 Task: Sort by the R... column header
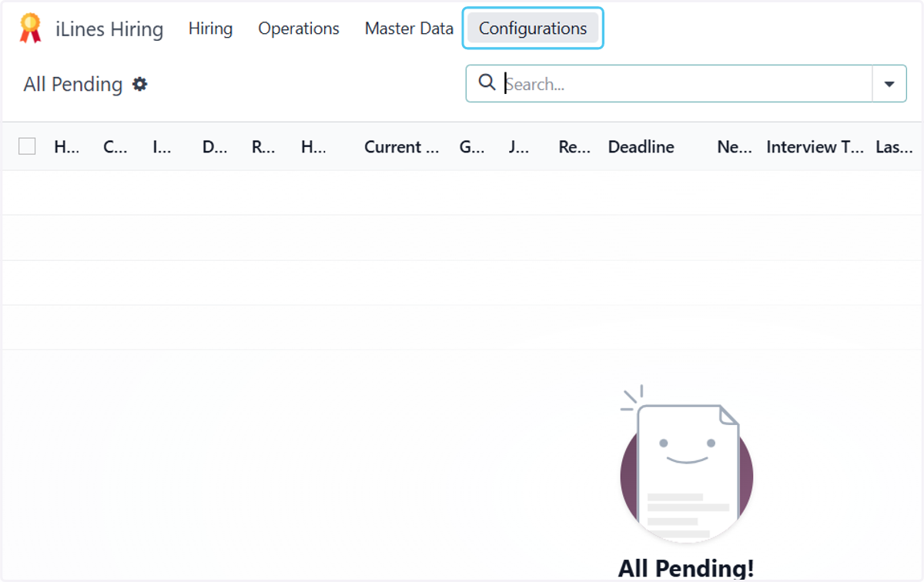263,146
